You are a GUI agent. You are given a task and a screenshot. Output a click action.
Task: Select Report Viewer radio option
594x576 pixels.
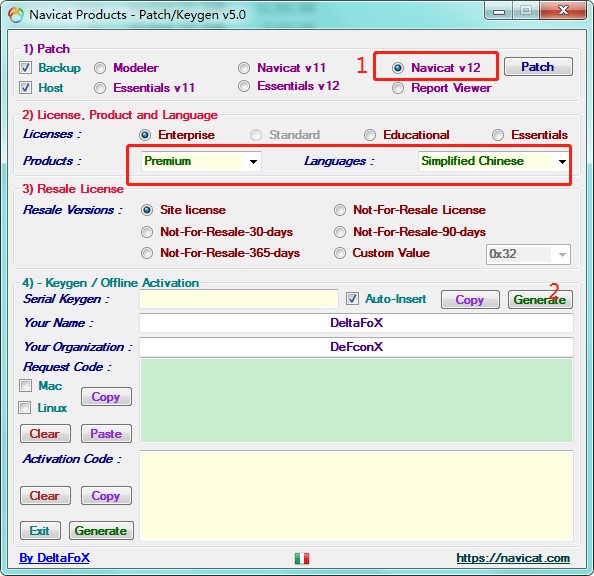(x=398, y=88)
